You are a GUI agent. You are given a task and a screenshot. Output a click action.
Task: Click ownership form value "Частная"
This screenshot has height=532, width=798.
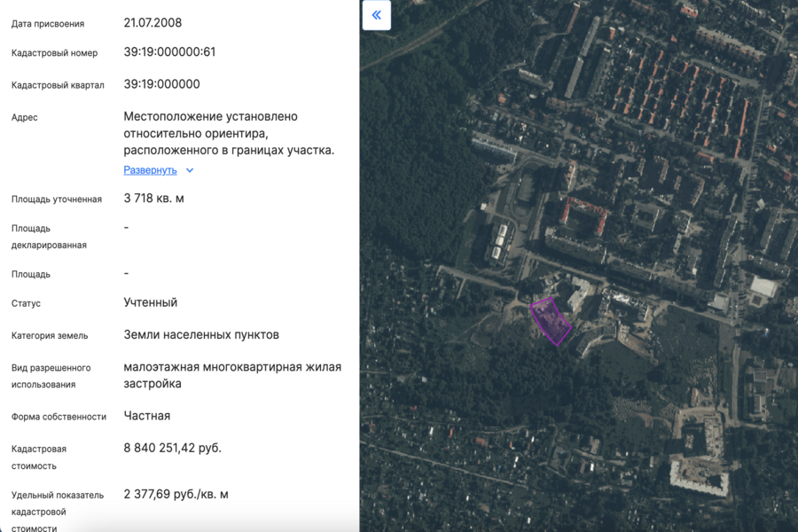click(x=147, y=416)
